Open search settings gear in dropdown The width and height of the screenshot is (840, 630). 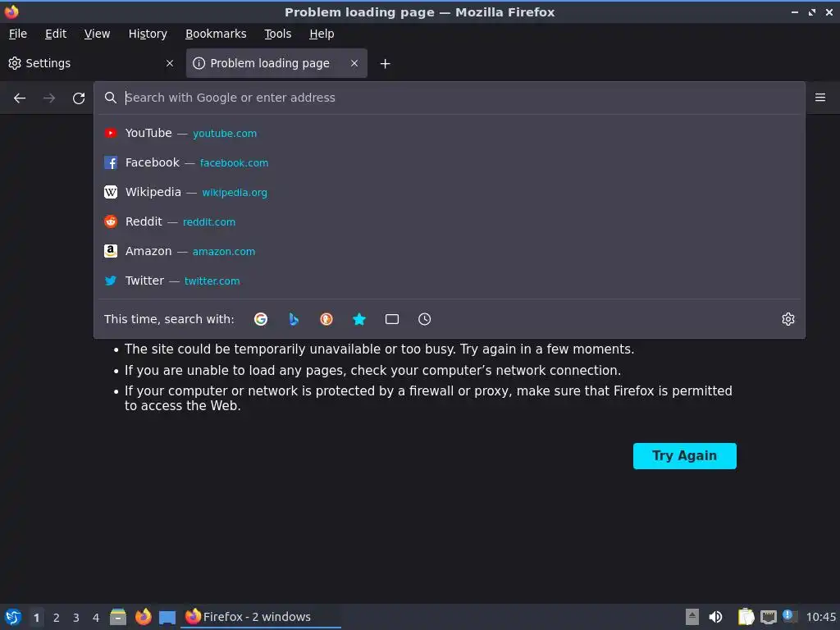tap(788, 319)
